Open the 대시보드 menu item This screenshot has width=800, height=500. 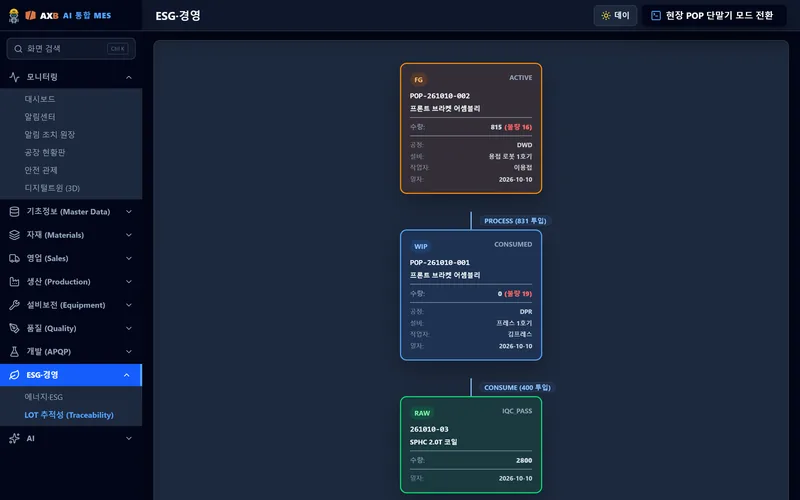[x=40, y=99]
